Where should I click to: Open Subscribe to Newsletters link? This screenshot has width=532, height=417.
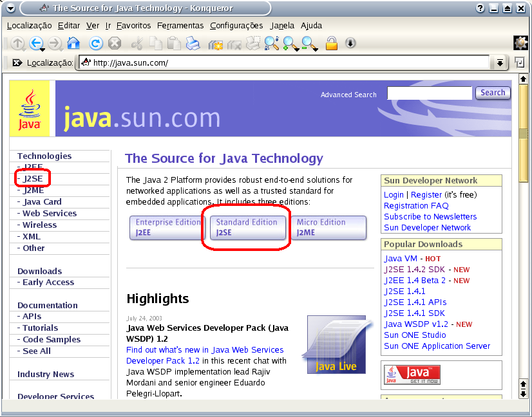pyautogui.click(x=430, y=217)
